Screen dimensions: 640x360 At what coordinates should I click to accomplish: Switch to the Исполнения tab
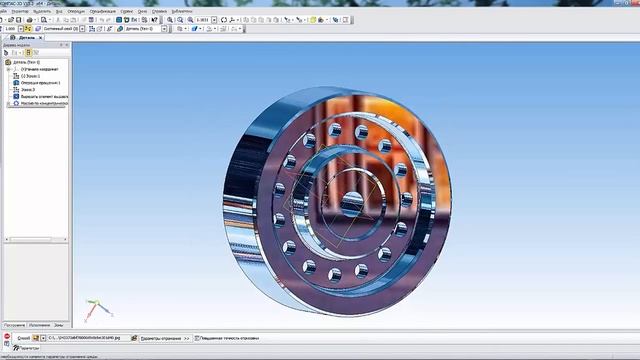(x=40, y=325)
